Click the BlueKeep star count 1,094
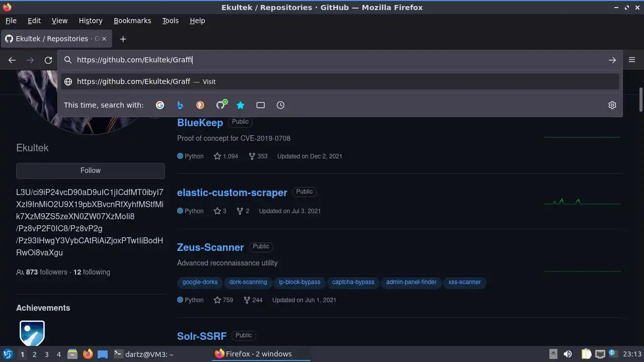 [226, 156]
